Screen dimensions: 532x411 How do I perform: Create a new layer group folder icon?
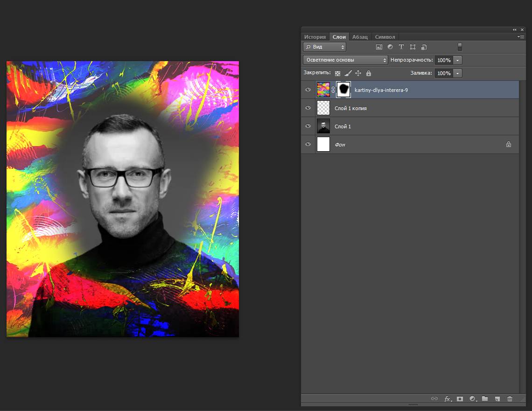click(485, 399)
